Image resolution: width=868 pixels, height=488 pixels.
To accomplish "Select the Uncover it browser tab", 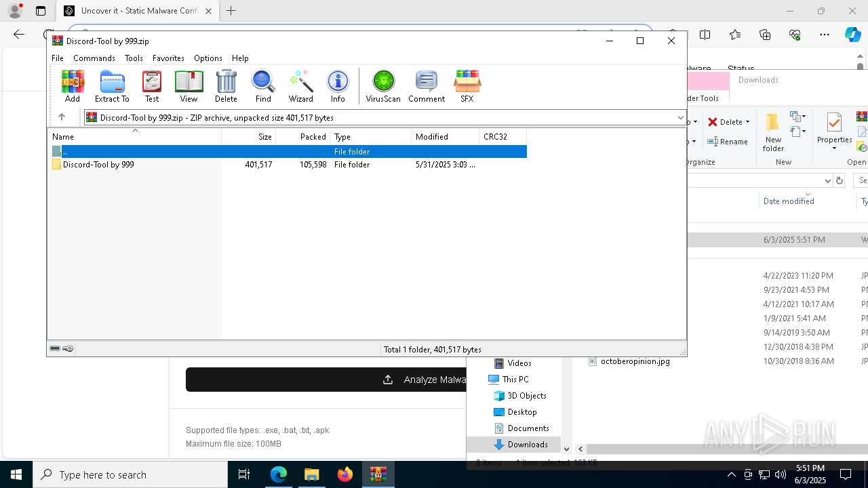I will 136,11.
